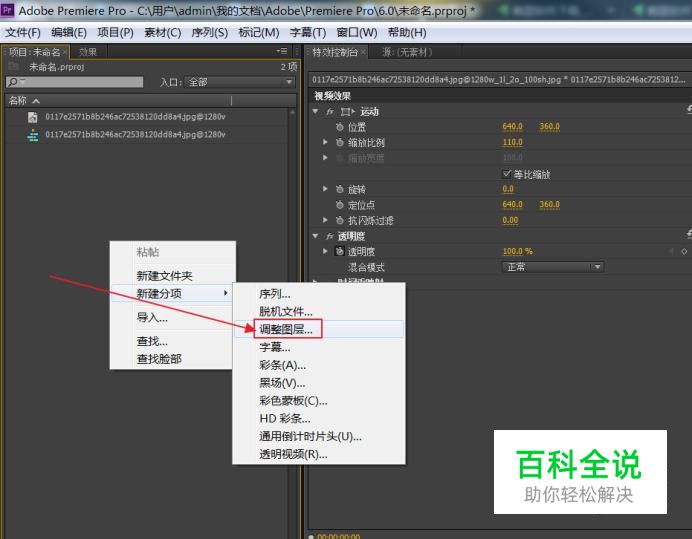692x539 pixels.
Task: Toggle 缩放比例 stopwatch animation
Action: click(339, 143)
